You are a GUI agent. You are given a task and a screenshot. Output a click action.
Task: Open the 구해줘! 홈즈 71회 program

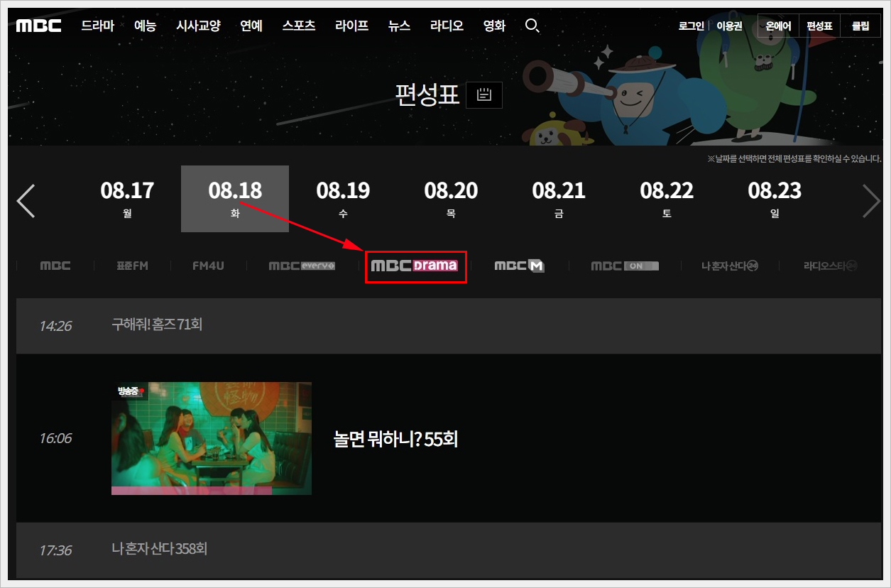(x=157, y=325)
